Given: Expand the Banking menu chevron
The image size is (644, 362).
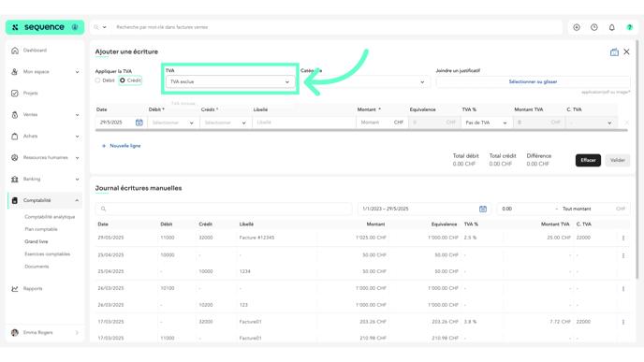Looking at the screenshot, I should pos(77,180).
